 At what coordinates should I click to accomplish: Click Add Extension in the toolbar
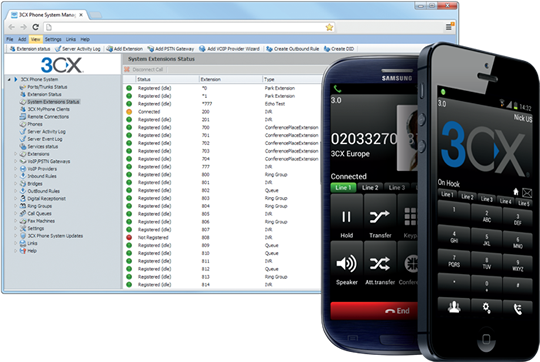(x=124, y=49)
